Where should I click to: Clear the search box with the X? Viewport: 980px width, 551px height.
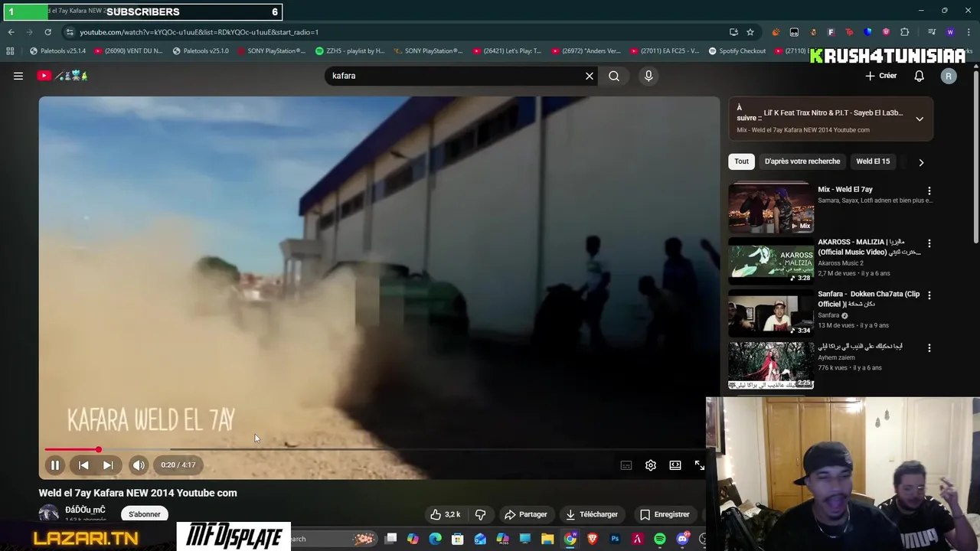point(590,76)
